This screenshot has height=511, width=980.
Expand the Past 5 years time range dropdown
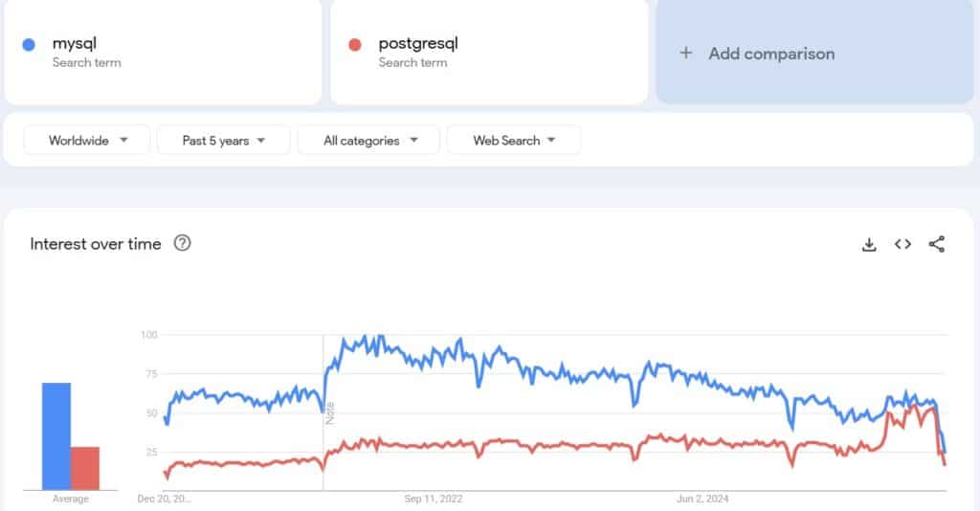click(223, 140)
